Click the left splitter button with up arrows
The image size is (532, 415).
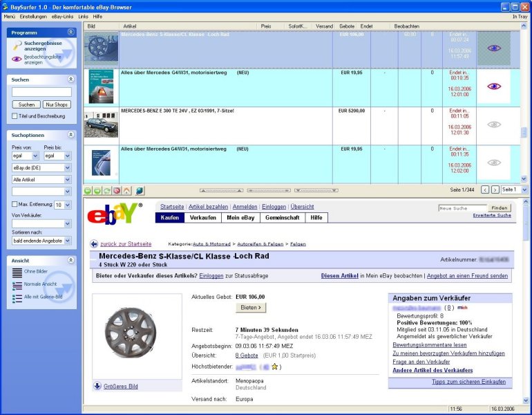pyautogui.click(x=221, y=190)
